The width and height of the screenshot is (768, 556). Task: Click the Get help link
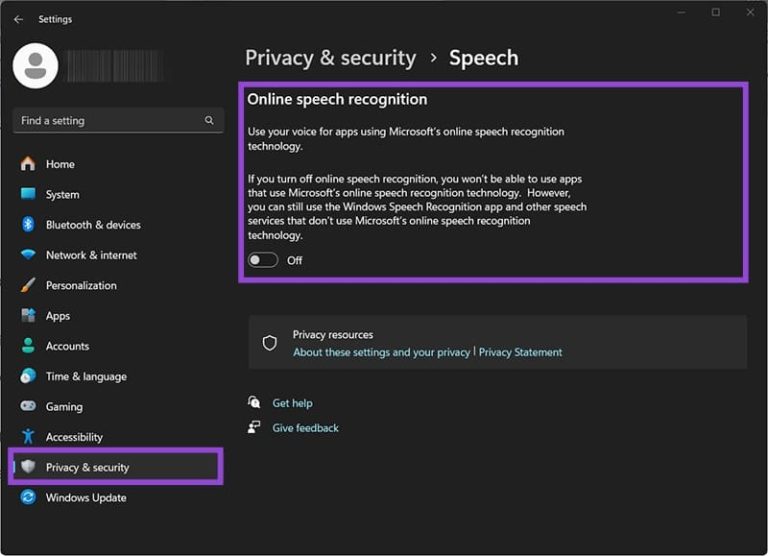292,403
